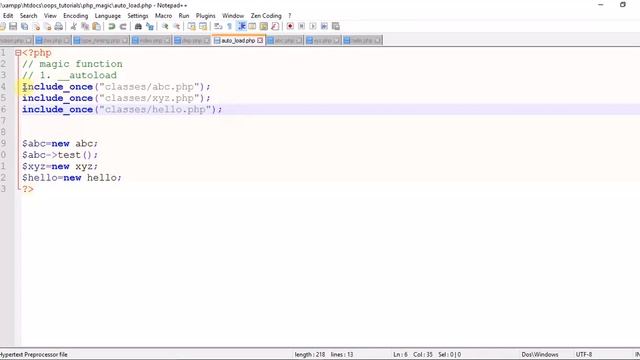Click the Zoom In toolbar icon
This screenshot has height=360, width=640.
point(164,27)
